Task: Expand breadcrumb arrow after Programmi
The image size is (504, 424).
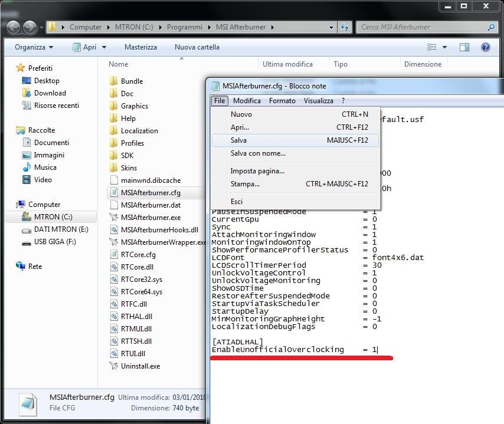Action: pyautogui.click(x=210, y=27)
